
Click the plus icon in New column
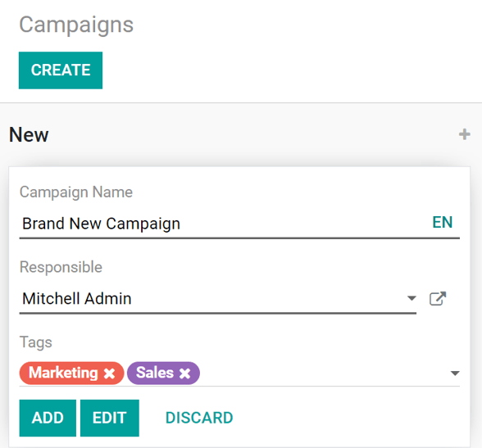pos(464,134)
